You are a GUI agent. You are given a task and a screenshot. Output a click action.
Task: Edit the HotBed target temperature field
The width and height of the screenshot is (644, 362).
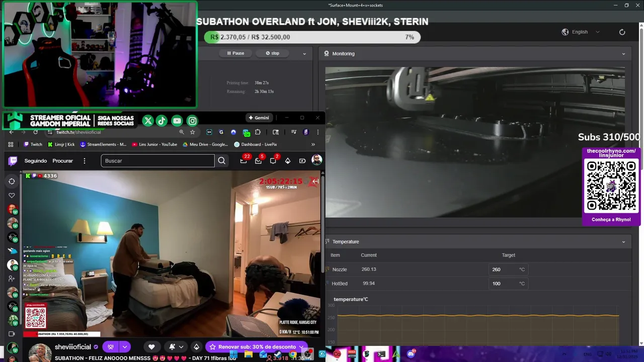(x=508, y=284)
